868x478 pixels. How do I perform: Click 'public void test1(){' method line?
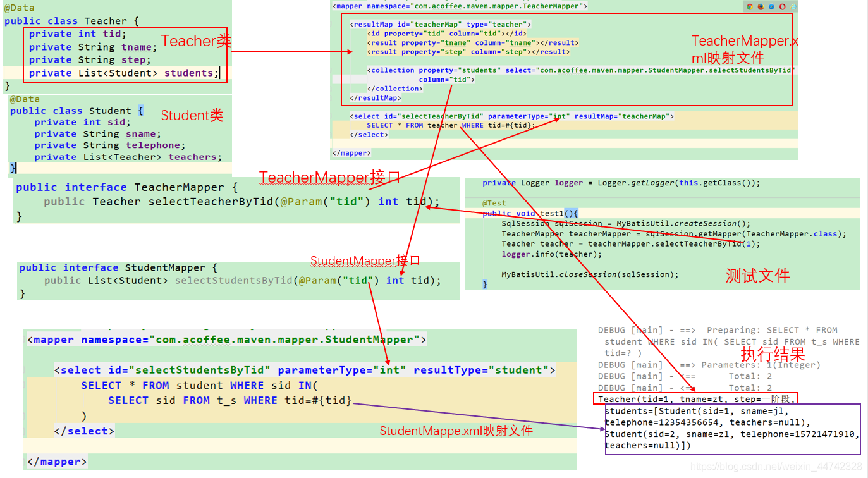[x=530, y=214]
